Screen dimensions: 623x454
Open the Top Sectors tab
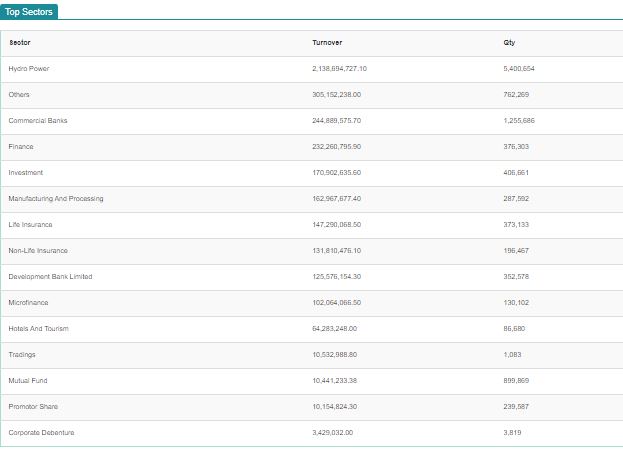(x=29, y=12)
